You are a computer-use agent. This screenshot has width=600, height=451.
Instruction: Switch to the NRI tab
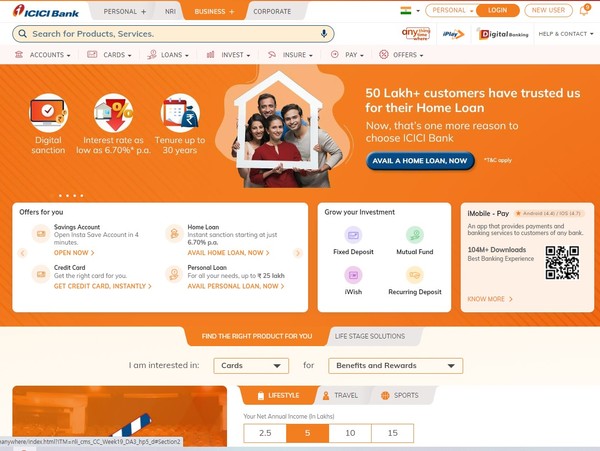(x=170, y=11)
